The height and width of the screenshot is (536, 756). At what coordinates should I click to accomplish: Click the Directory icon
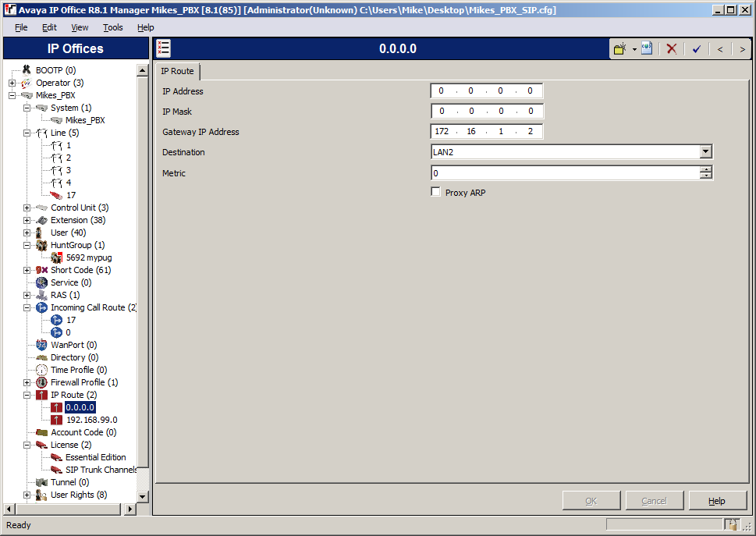tap(42, 357)
